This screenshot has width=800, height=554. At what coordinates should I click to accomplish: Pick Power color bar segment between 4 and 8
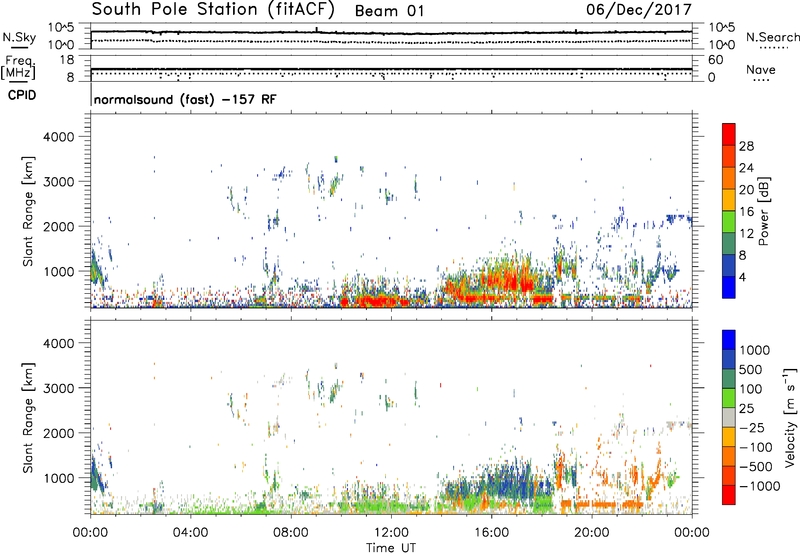coord(729,265)
